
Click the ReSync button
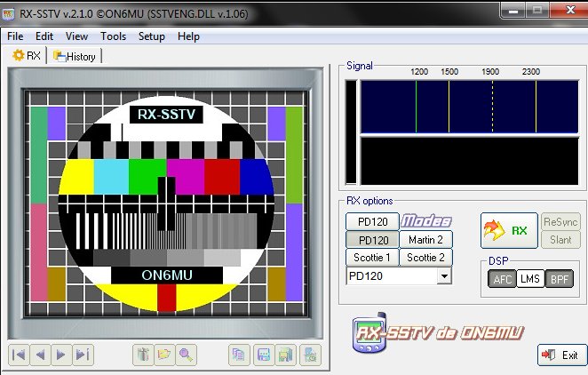[560, 222]
